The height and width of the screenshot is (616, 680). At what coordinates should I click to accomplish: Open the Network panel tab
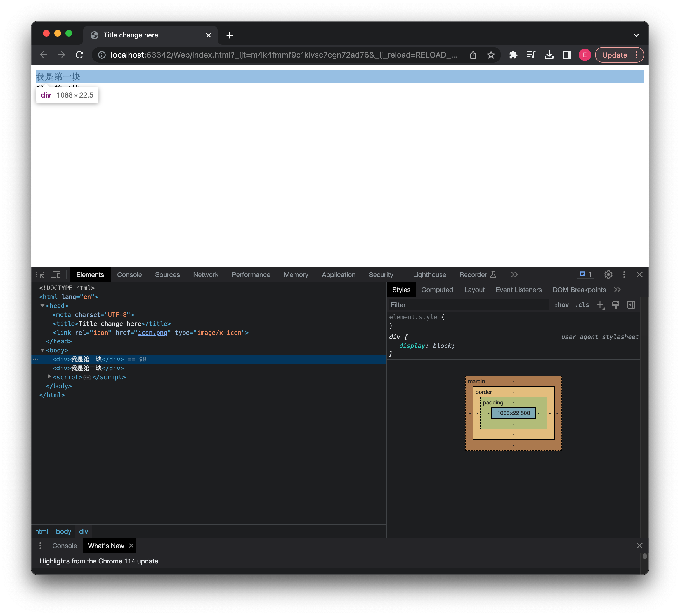[x=206, y=274]
